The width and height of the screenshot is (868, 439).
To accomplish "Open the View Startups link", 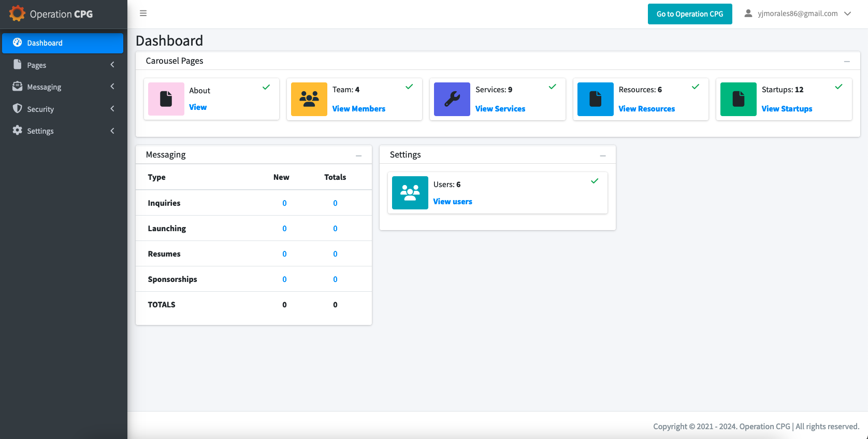I will pyautogui.click(x=787, y=109).
